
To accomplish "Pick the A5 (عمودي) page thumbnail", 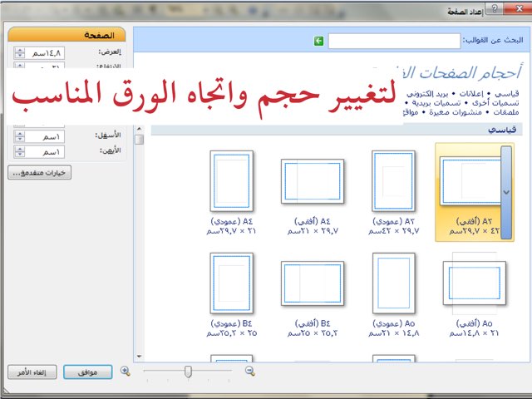I will coord(393,283).
